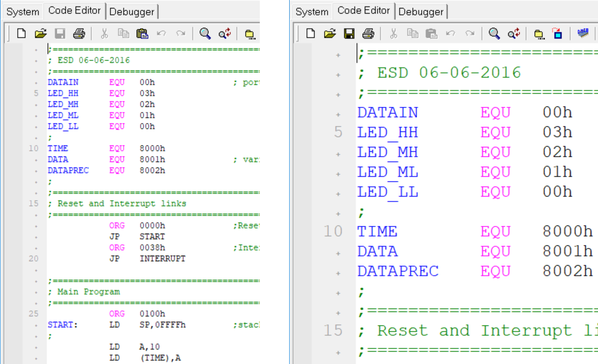Click 'JP INTERRUPT' line in left editor
The width and height of the screenshot is (598, 364).
[148, 259]
